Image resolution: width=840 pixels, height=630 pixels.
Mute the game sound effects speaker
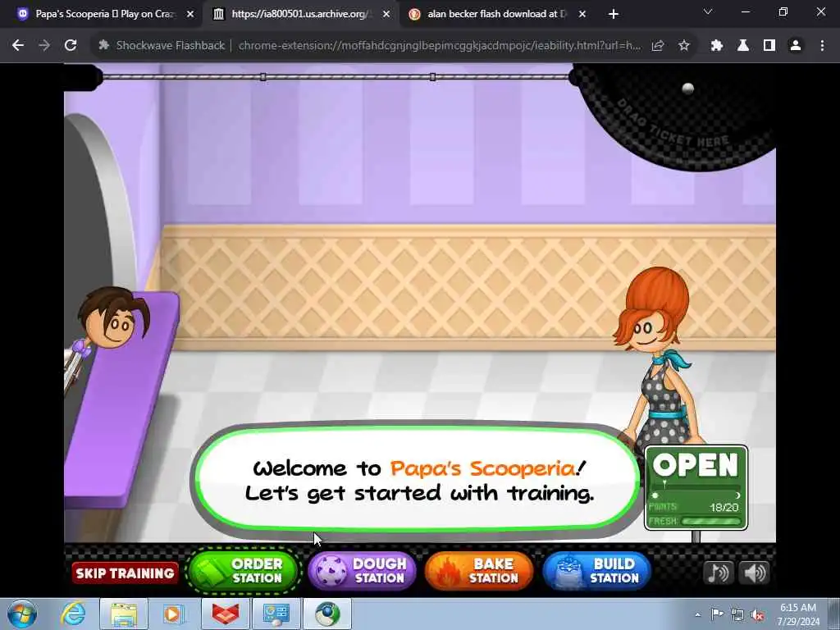[755, 573]
